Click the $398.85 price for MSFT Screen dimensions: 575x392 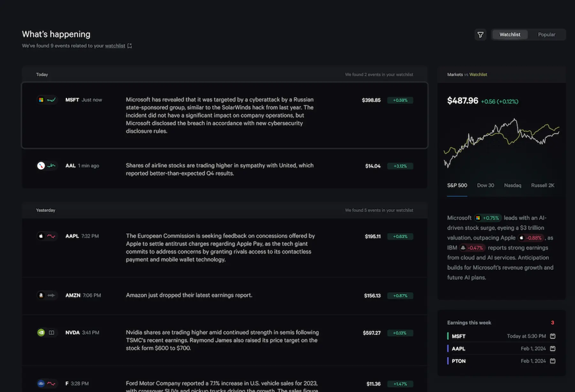pyautogui.click(x=371, y=100)
